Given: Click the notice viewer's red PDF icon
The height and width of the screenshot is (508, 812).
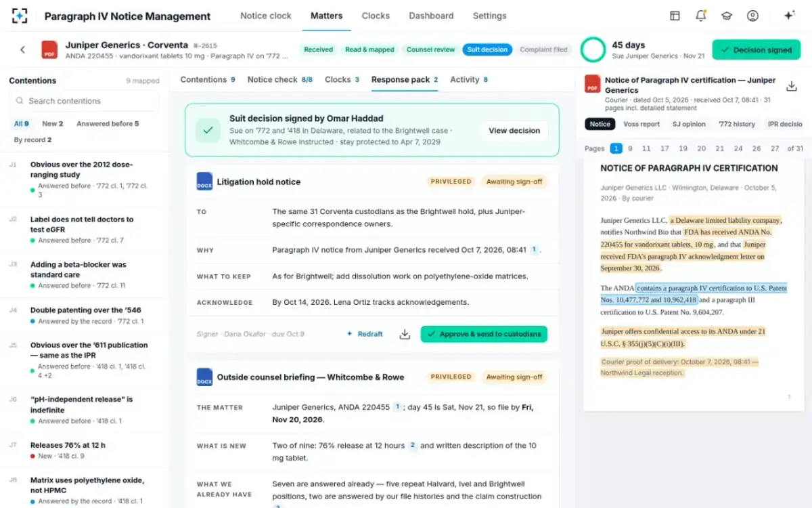Looking at the screenshot, I should click(x=593, y=84).
